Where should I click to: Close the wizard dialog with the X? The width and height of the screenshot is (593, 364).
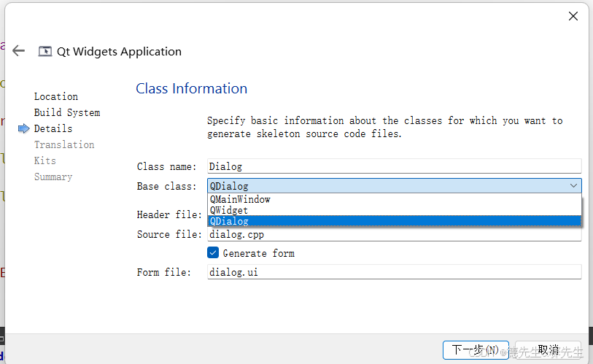(x=573, y=16)
